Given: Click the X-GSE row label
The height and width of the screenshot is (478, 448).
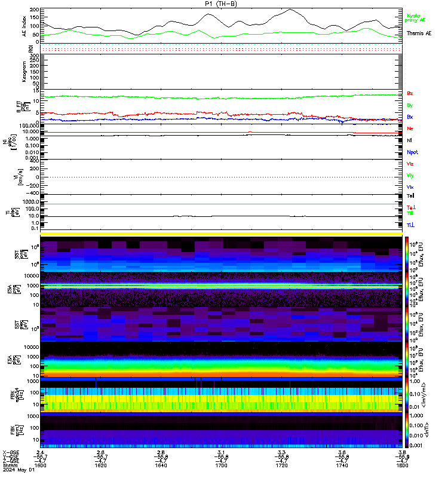Looking at the screenshot, I should (11, 452).
